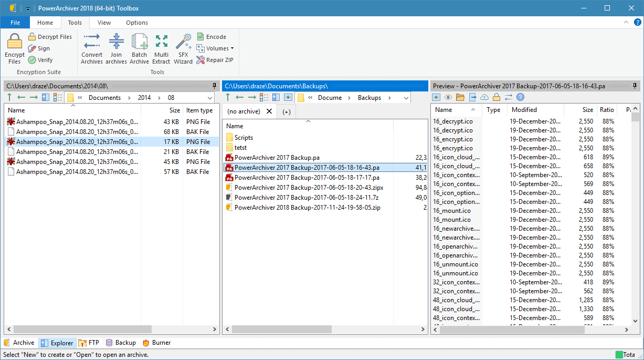Click Verify in the Encryption Suite

(40, 60)
